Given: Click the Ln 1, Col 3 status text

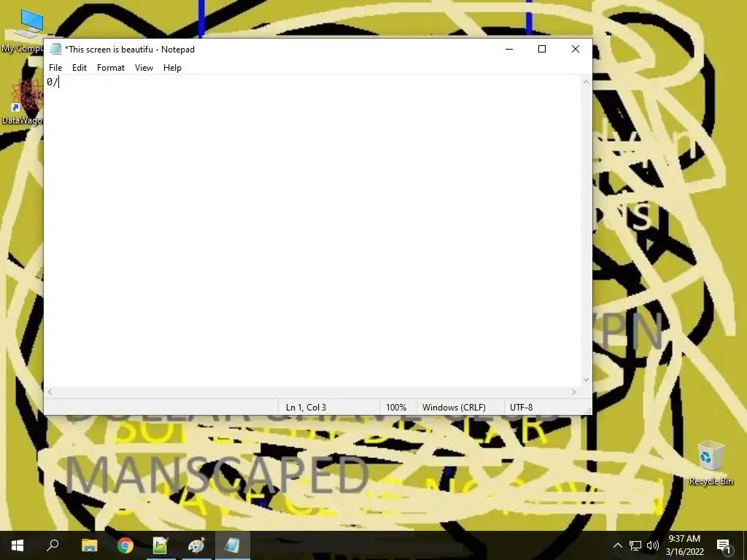Looking at the screenshot, I should [x=306, y=408].
